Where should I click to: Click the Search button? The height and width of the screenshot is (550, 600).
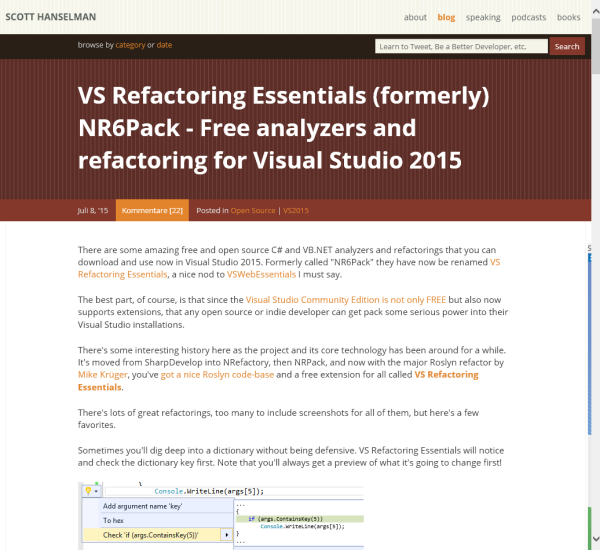click(x=567, y=46)
